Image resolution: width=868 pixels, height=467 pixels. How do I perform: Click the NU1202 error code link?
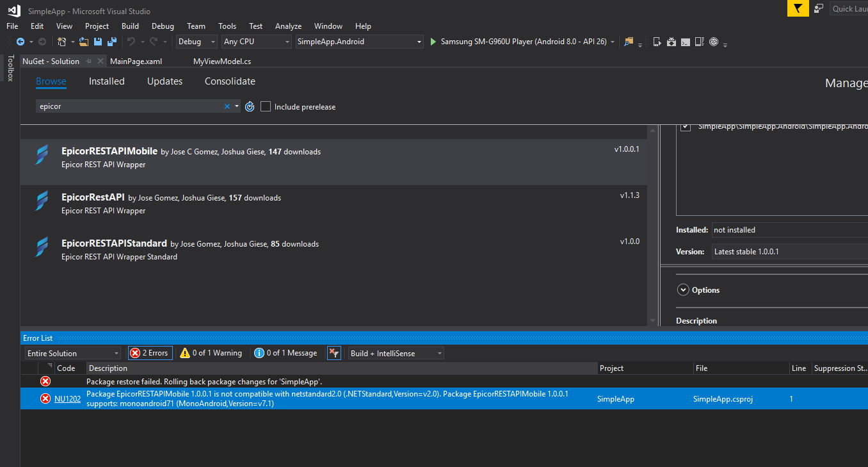(67, 398)
